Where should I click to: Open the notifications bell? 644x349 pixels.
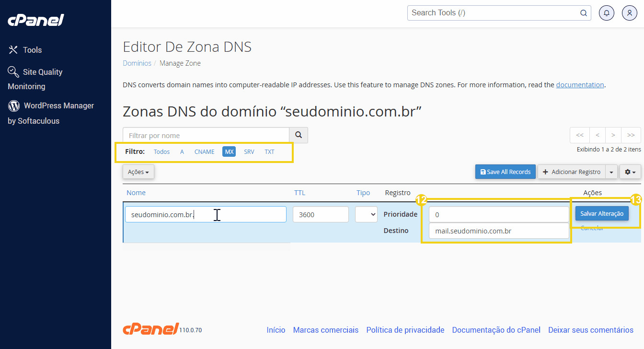point(607,13)
